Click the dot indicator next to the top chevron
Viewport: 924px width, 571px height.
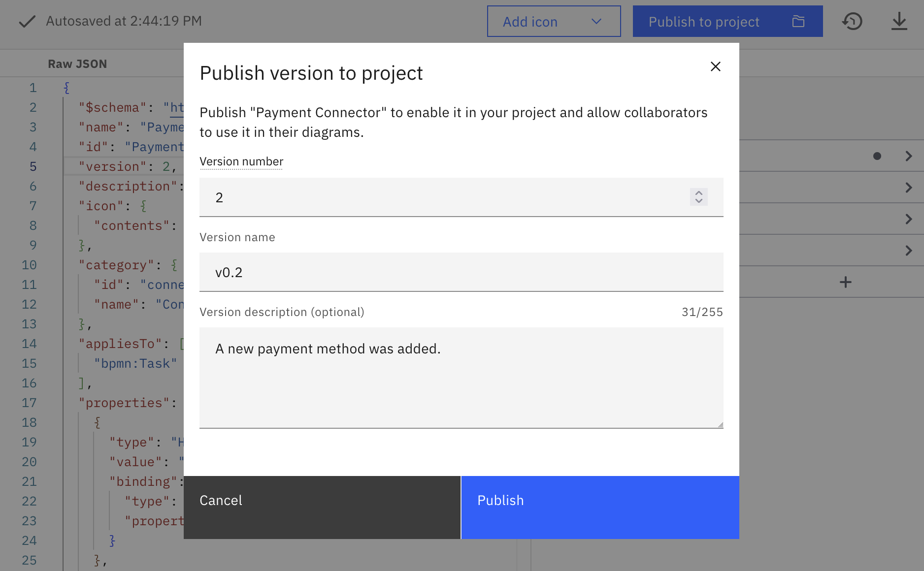tap(878, 156)
